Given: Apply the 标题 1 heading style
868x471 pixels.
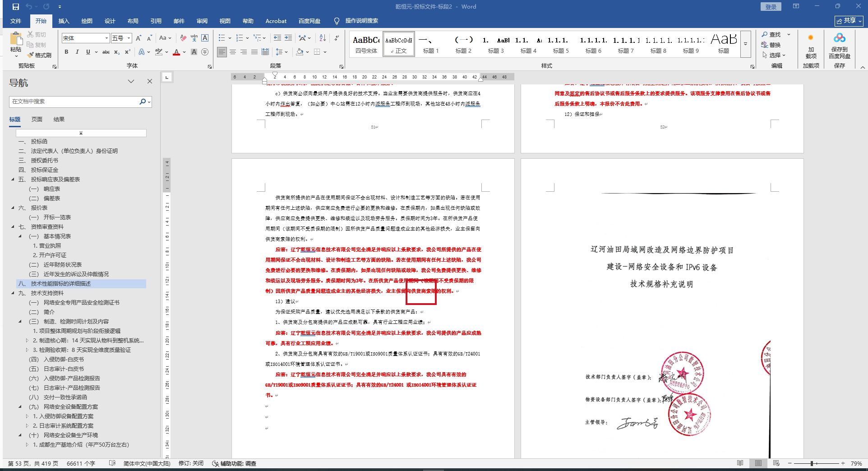Looking at the screenshot, I should (x=431, y=44).
